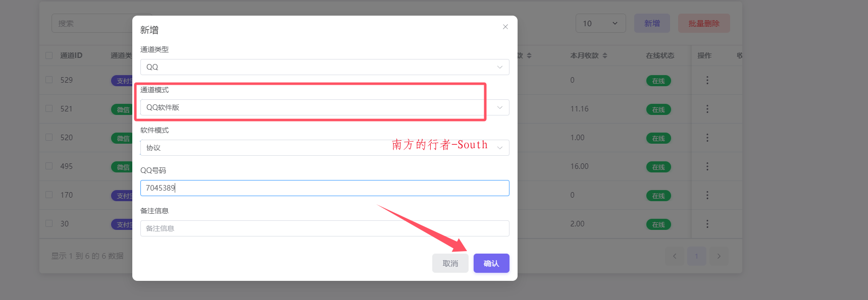This screenshot has width=868, height=300.
Task: Open the actions menu for row 30
Action: click(707, 224)
